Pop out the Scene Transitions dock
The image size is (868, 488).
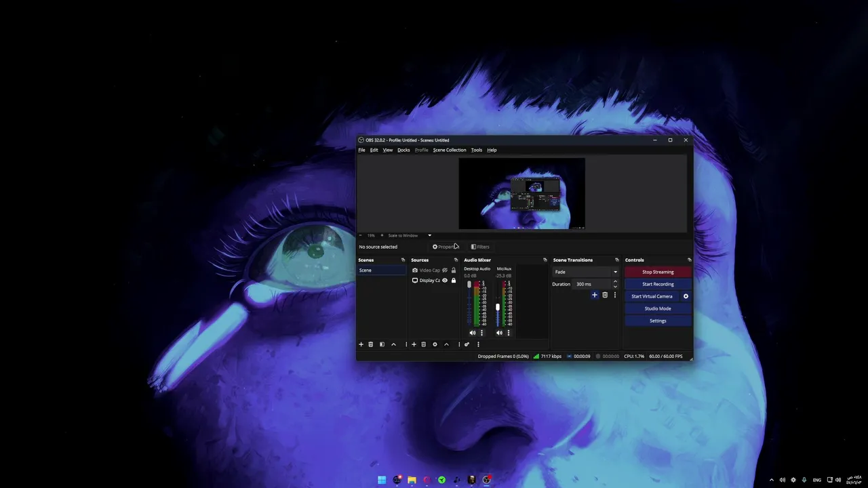click(x=616, y=260)
